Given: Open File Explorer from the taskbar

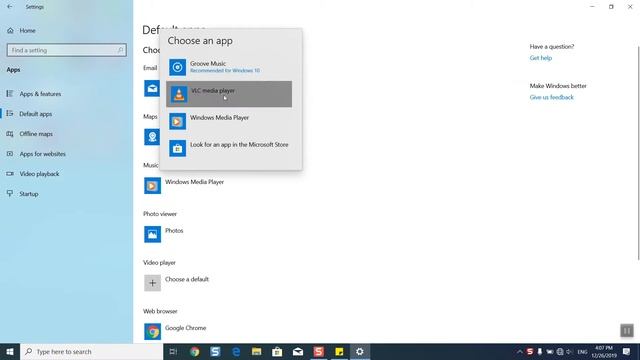Looking at the screenshot, I should [256, 351].
